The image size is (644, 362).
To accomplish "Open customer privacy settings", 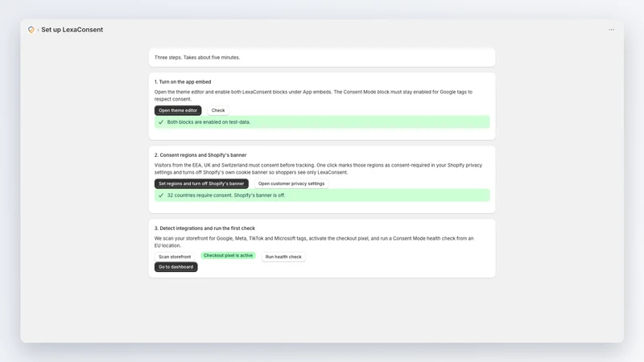I will tap(291, 183).
